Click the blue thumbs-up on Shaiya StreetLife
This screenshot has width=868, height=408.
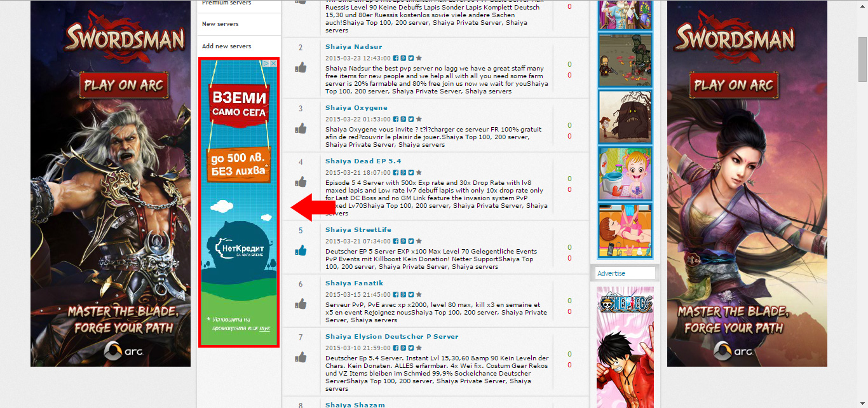(301, 250)
